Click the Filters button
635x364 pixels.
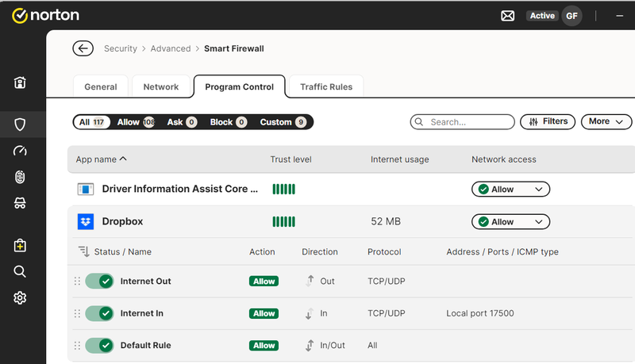(547, 121)
